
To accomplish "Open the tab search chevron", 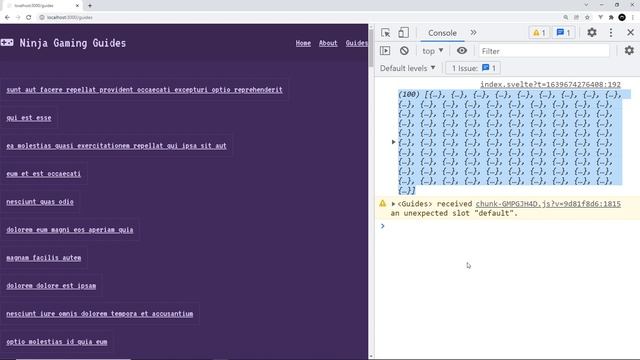I will (586, 5).
